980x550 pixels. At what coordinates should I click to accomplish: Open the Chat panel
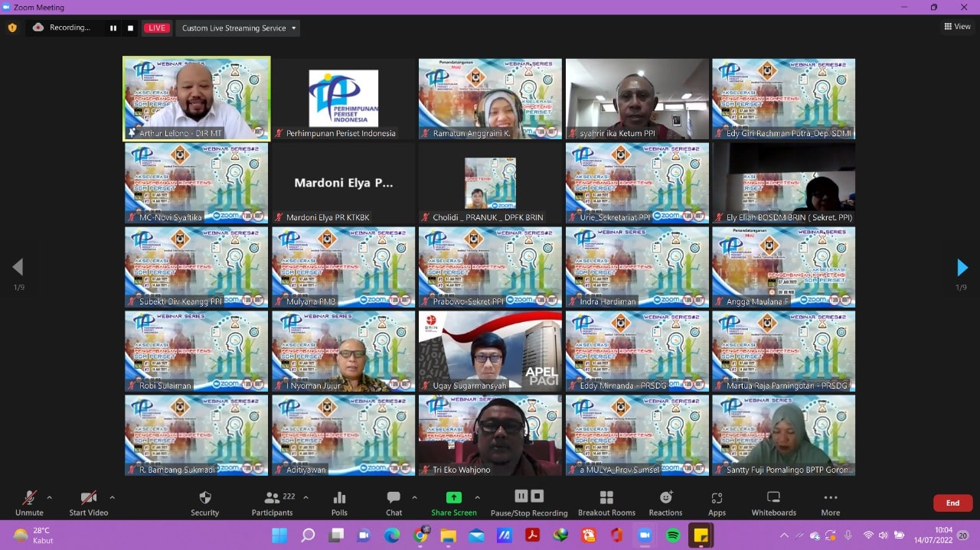pos(394,498)
